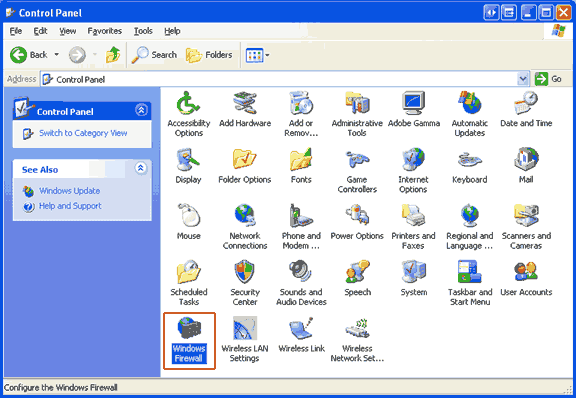Image resolution: width=576 pixels, height=398 pixels.
Task: Open Network Connections icon
Action: click(x=245, y=227)
